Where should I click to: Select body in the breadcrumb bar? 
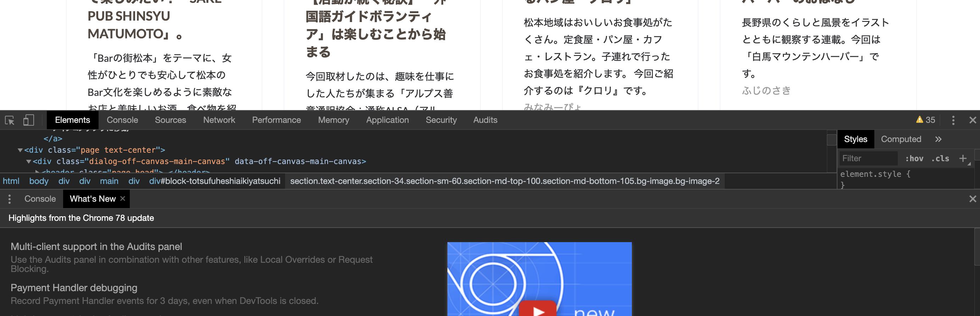pyautogui.click(x=39, y=181)
